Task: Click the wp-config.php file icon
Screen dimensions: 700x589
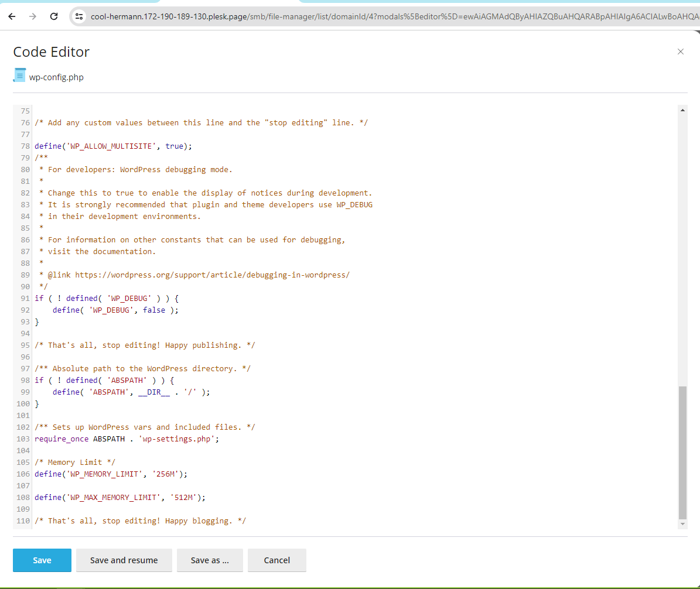Action: 20,76
